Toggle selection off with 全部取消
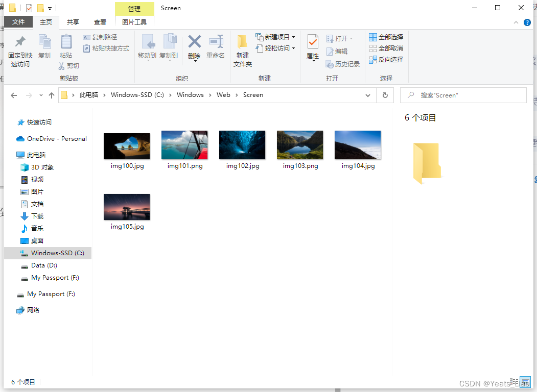This screenshot has height=392, width=537. coord(386,47)
